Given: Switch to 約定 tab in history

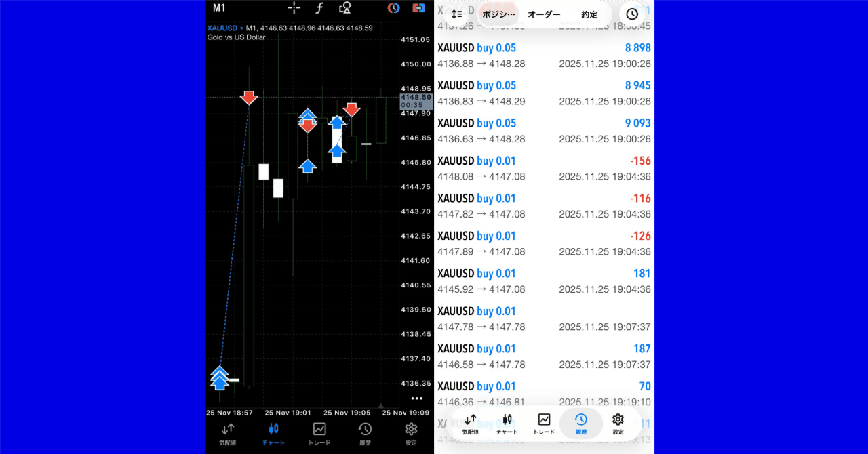Looking at the screenshot, I should [x=589, y=14].
